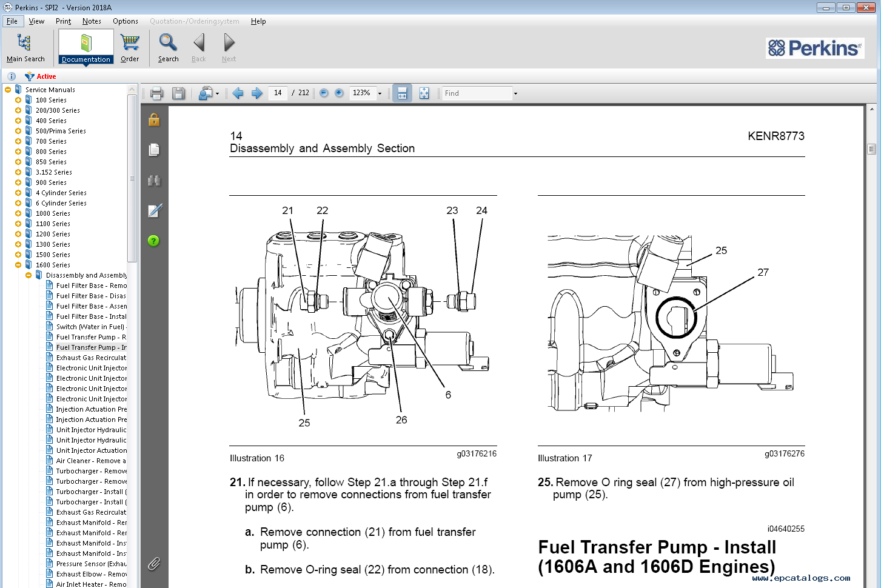
Task: Click the zoom out minus icon
Action: (x=324, y=93)
